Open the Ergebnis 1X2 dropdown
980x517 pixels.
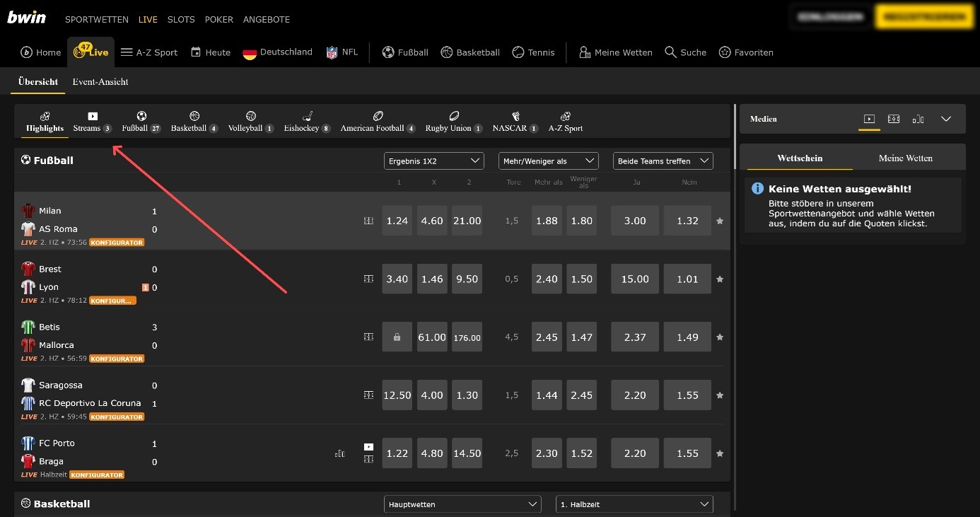[433, 161]
